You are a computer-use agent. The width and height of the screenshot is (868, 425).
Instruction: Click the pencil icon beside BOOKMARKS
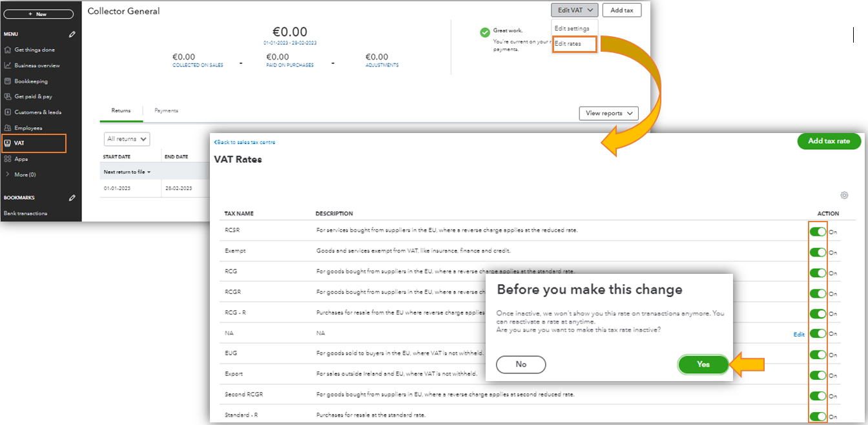[x=72, y=198]
